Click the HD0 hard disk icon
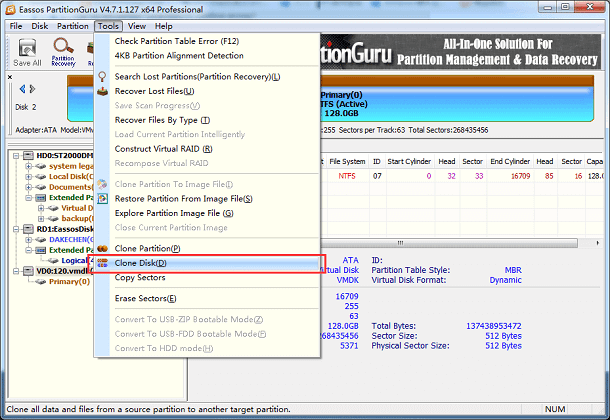The width and height of the screenshot is (610, 420). (28, 156)
